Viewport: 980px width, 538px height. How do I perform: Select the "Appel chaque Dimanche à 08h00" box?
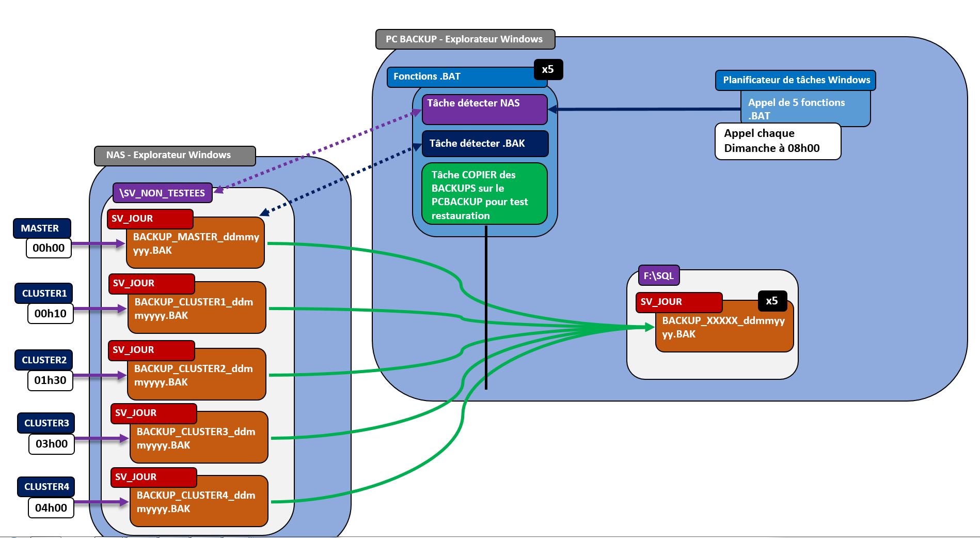point(777,141)
